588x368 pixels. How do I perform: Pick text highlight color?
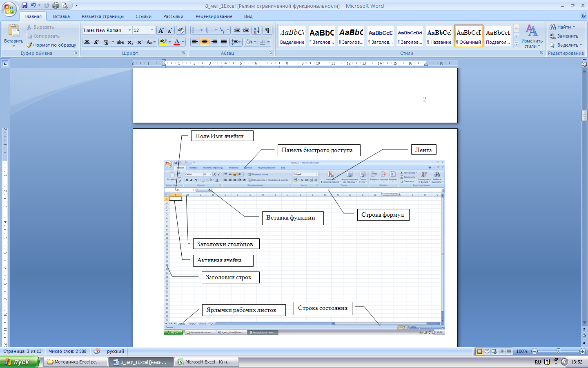click(163, 42)
